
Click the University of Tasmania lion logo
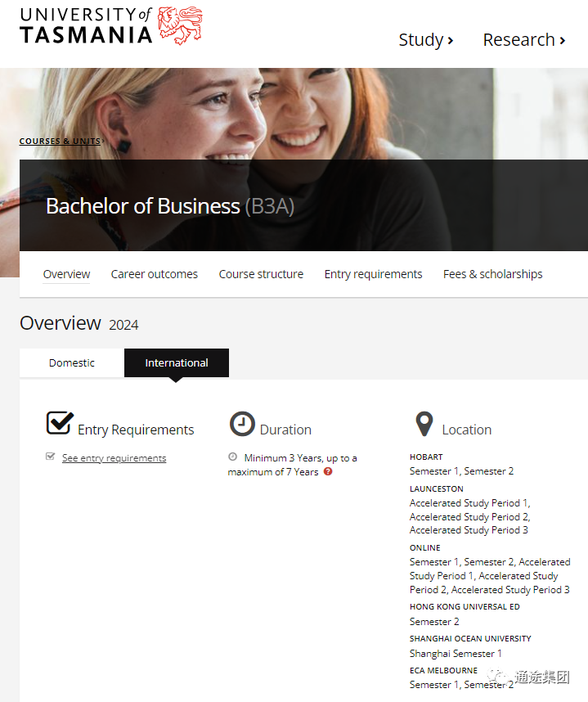click(x=181, y=25)
